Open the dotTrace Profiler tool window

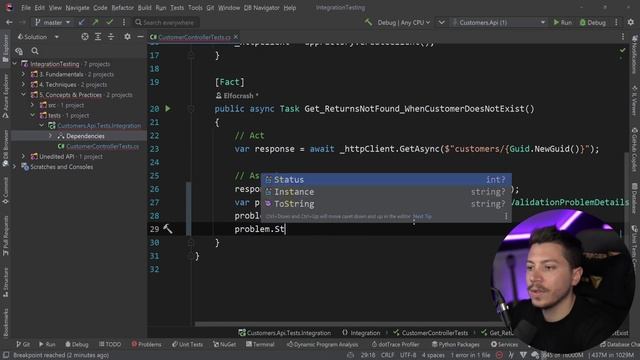pos(395,344)
